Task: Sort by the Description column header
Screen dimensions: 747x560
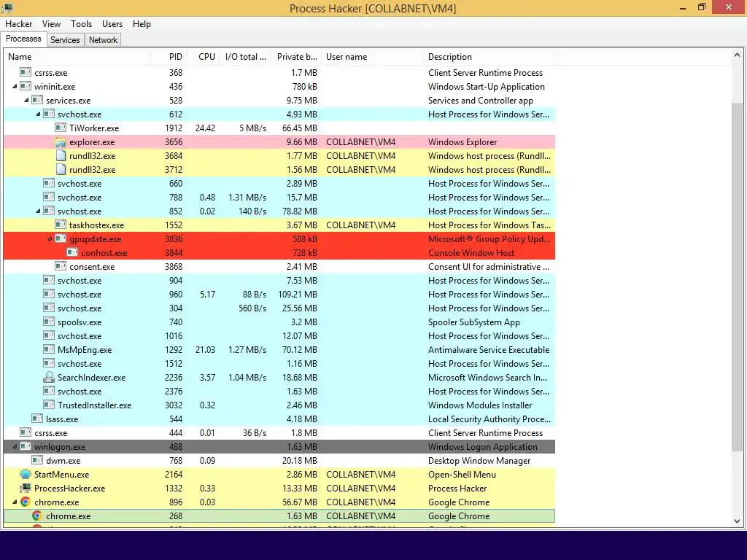Action: click(x=489, y=57)
